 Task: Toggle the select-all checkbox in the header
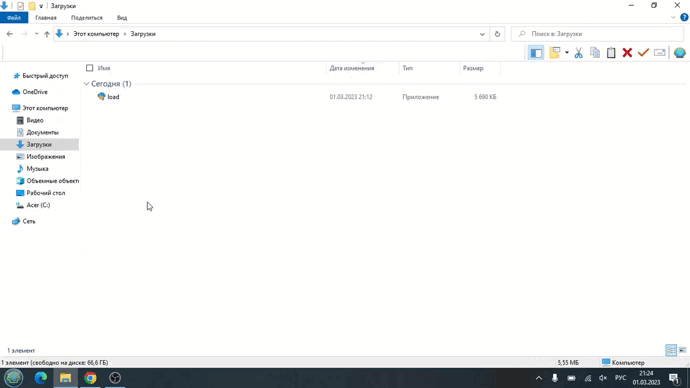pyautogui.click(x=90, y=68)
